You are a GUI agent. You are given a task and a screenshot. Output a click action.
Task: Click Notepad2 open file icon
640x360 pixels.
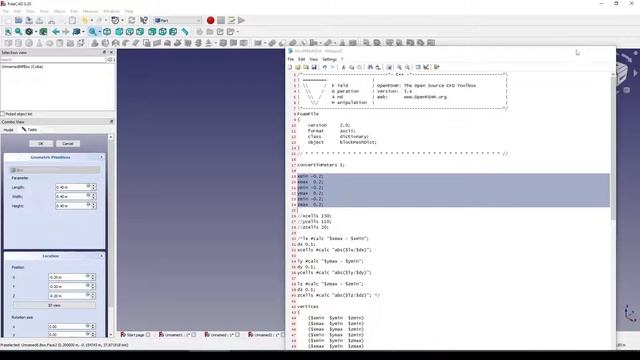[x=298, y=67]
